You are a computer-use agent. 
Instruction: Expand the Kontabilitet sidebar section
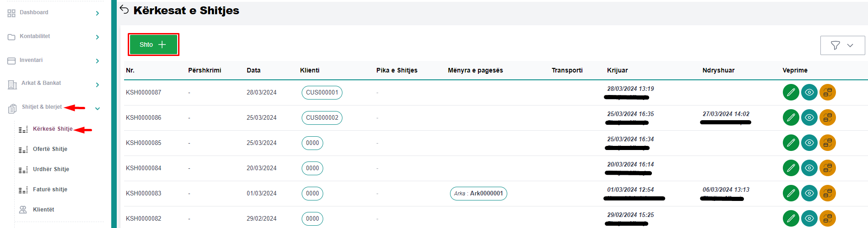[97, 37]
